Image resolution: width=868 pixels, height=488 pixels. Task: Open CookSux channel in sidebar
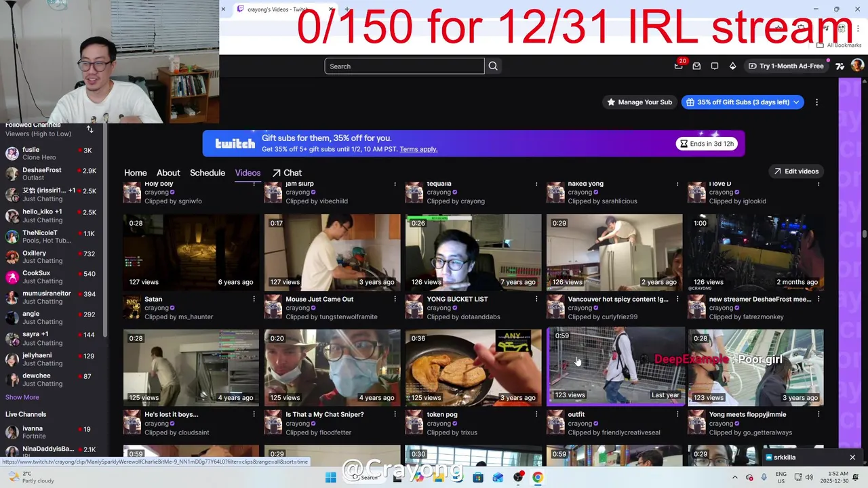coord(53,277)
